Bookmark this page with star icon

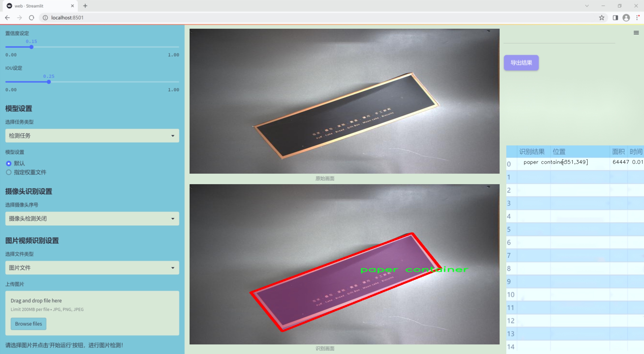click(x=601, y=18)
